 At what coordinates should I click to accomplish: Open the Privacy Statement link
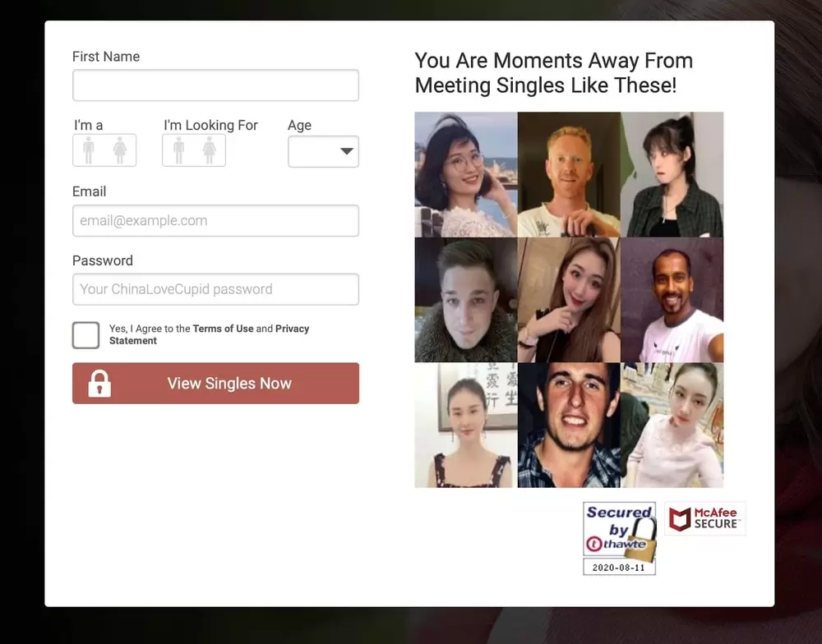point(292,329)
